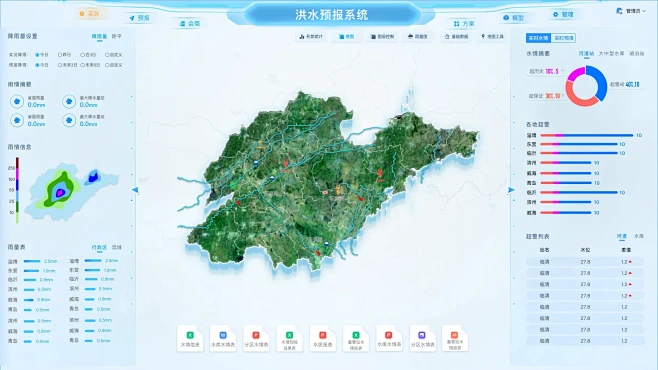Activate the 实时水情 toggle button

[538, 38]
